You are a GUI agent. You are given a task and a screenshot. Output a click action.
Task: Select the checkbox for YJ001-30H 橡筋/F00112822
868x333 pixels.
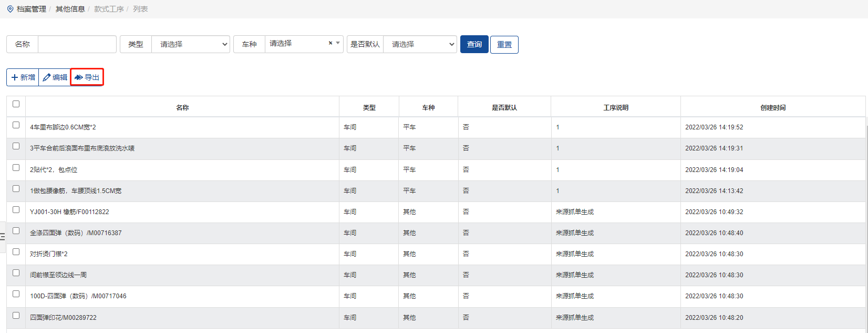[x=16, y=210]
